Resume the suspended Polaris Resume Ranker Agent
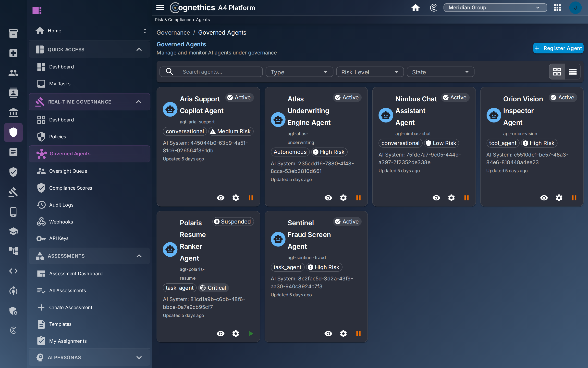Image resolution: width=588 pixels, height=368 pixels. pos(251,333)
